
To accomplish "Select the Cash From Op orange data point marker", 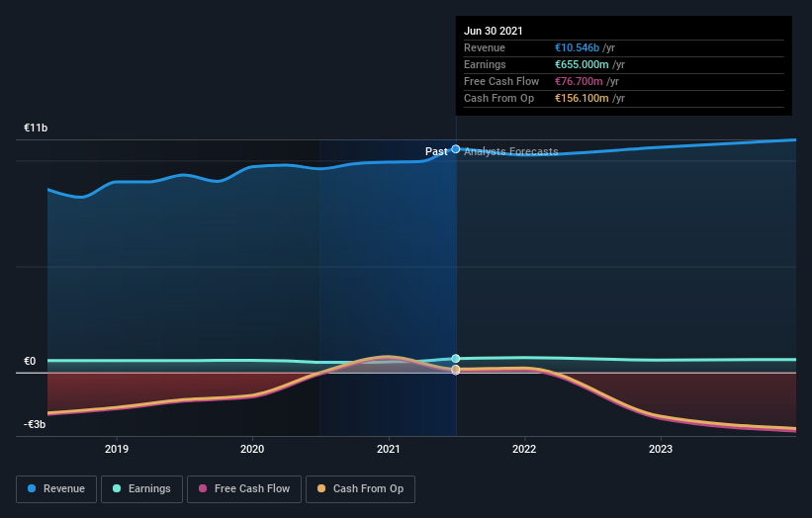I will pos(456,369).
